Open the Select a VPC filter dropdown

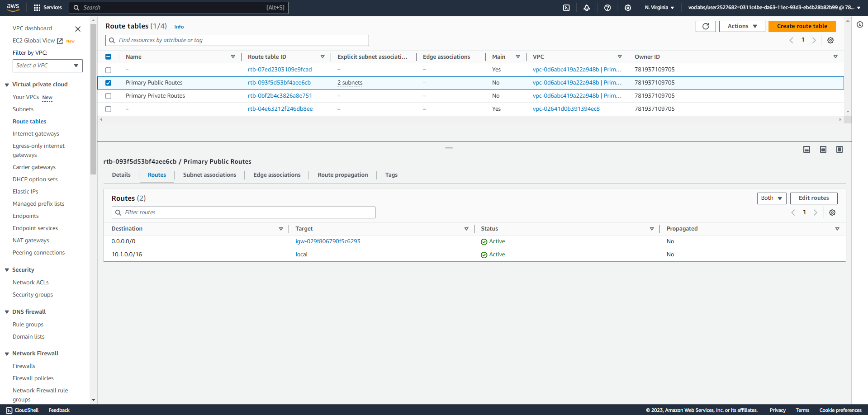[47, 66]
